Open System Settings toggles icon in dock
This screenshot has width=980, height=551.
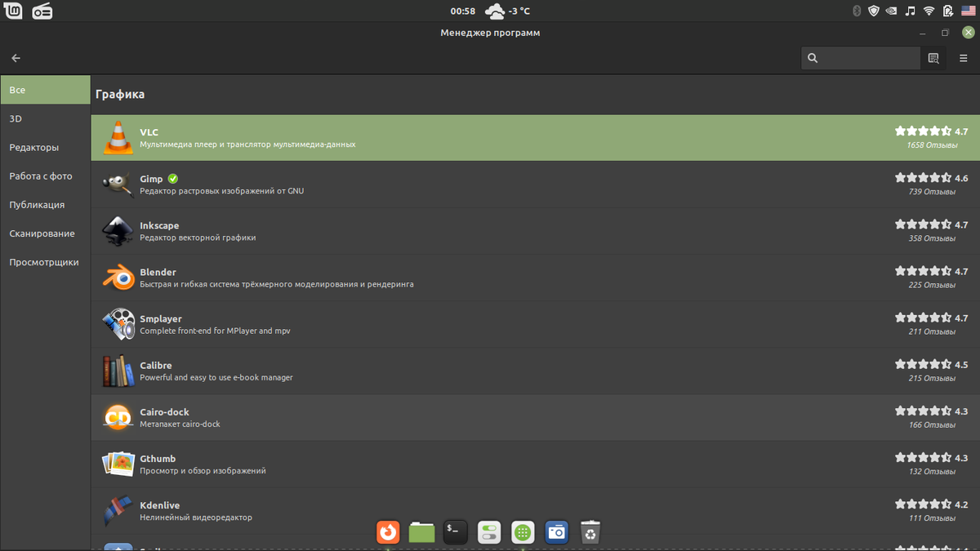pyautogui.click(x=489, y=532)
